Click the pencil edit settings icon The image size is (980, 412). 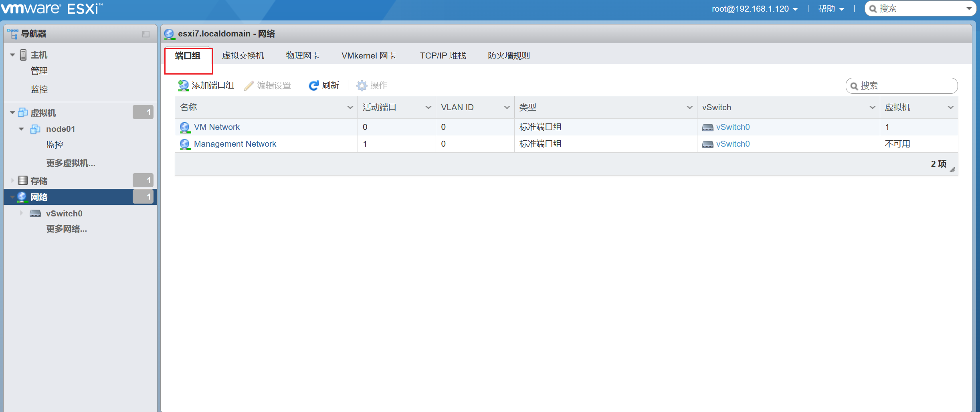(x=249, y=85)
